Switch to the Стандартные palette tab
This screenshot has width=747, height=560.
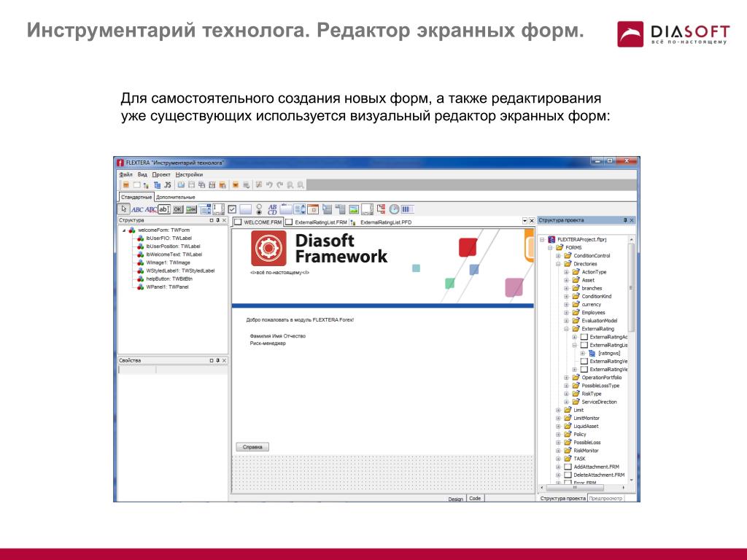pyautogui.click(x=136, y=197)
